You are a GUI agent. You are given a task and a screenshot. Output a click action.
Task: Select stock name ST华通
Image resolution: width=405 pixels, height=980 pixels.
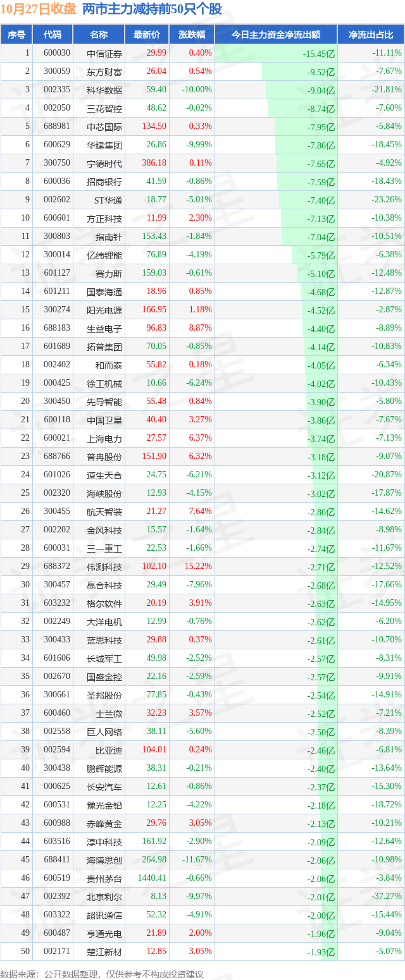coord(108,200)
